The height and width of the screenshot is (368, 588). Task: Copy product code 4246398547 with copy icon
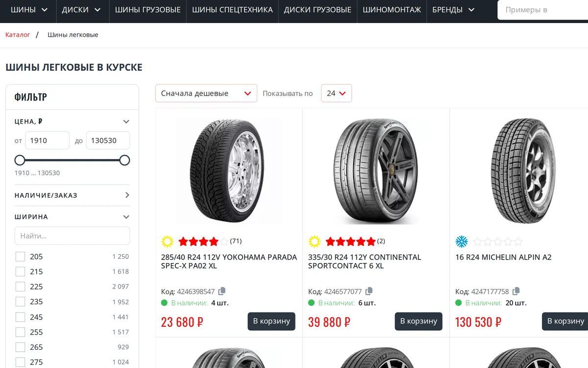222,291
